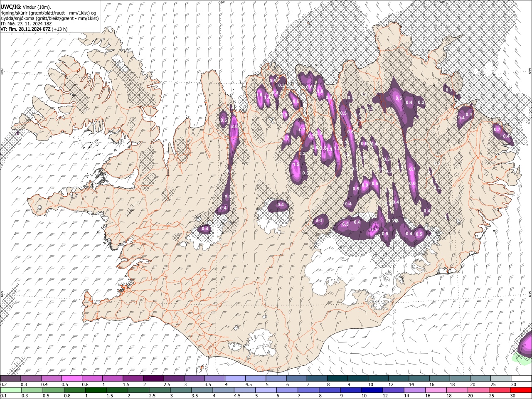Click the '1.6' precipitation value on the map

point(259,95)
